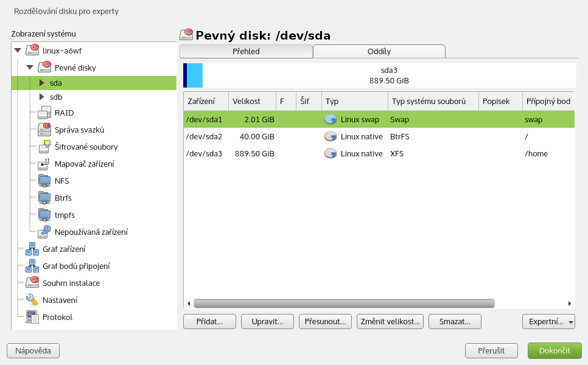Sort by the Popisek column header
This screenshot has width=588, height=365.
[x=500, y=101]
